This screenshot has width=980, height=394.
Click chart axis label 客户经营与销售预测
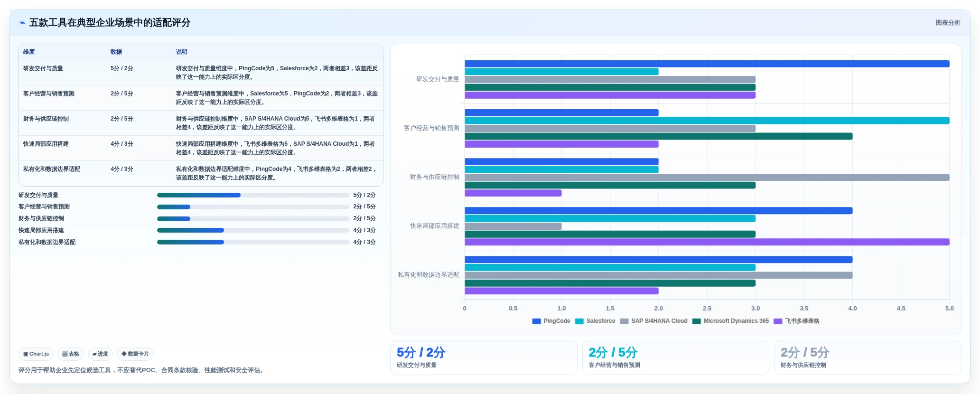tap(431, 128)
